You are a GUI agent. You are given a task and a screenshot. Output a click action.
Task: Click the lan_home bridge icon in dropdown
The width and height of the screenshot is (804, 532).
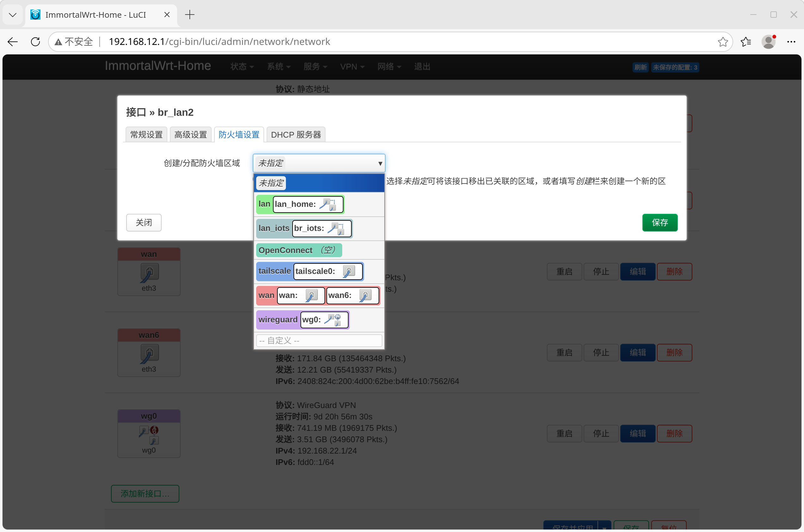329,204
